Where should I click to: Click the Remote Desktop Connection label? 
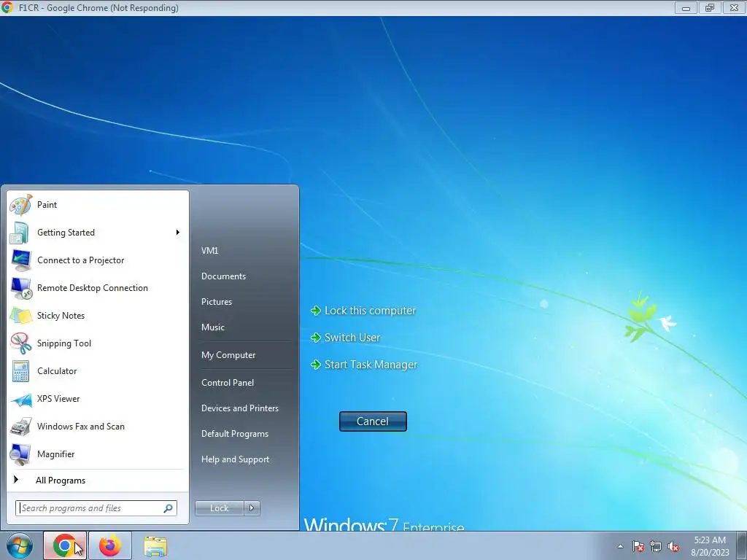pyautogui.click(x=93, y=287)
